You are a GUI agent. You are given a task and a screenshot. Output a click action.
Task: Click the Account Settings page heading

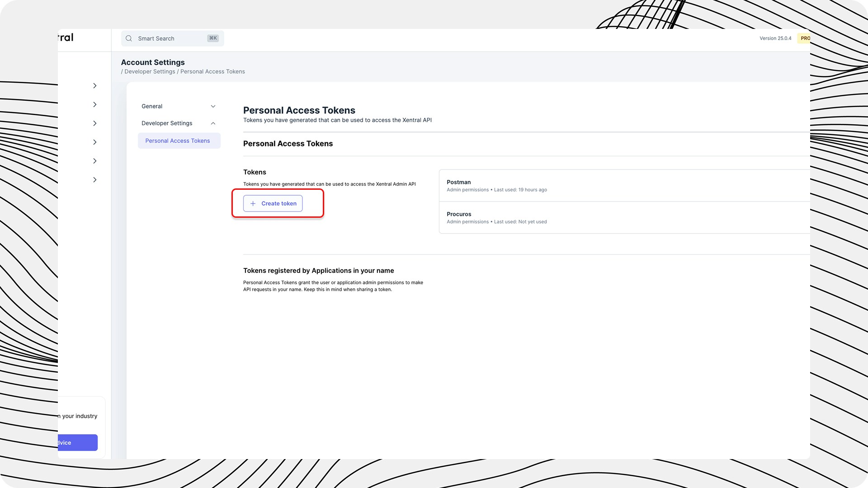(x=153, y=62)
